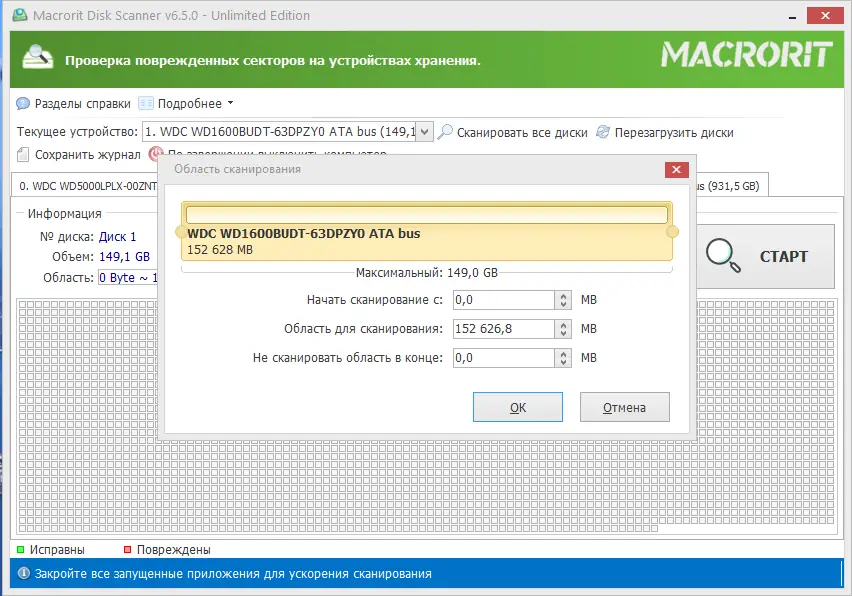Close the Macrorit Disk Scanner window
Viewport: 852px width, 596px height.
point(825,15)
